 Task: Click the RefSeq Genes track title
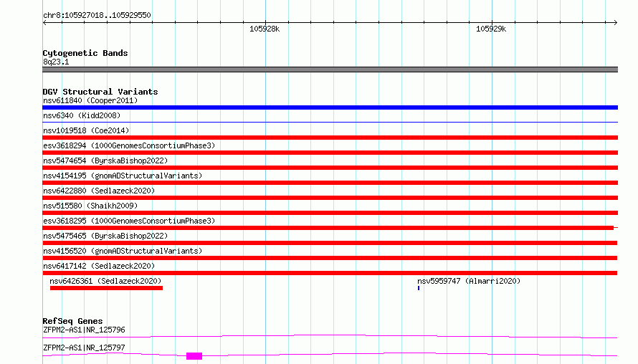click(72, 321)
